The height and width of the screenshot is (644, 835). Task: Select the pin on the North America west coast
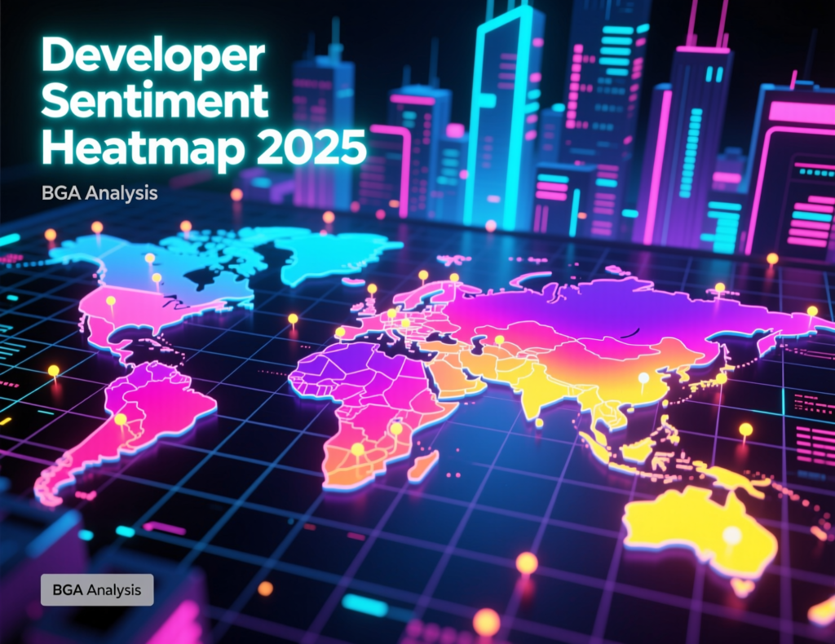pyautogui.click(x=111, y=301)
